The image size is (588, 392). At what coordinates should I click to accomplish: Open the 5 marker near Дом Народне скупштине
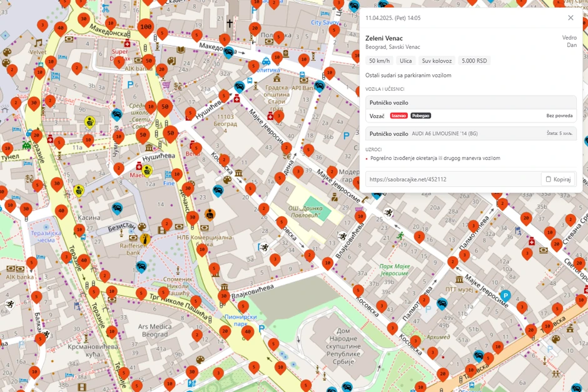(273, 344)
